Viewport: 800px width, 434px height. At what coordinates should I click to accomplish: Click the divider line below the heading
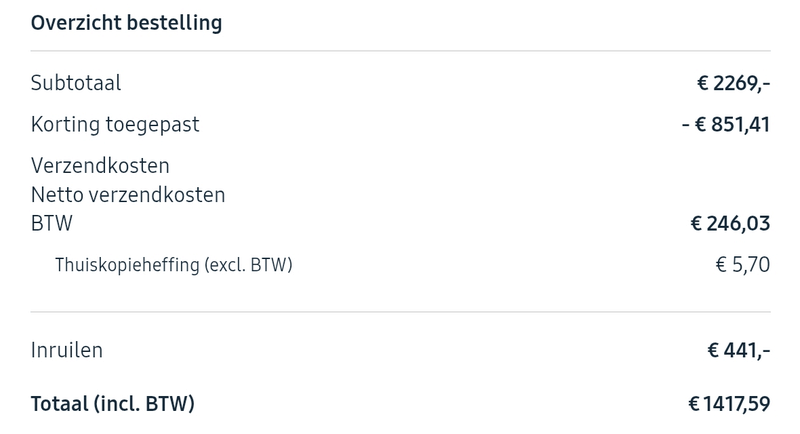[x=400, y=51]
